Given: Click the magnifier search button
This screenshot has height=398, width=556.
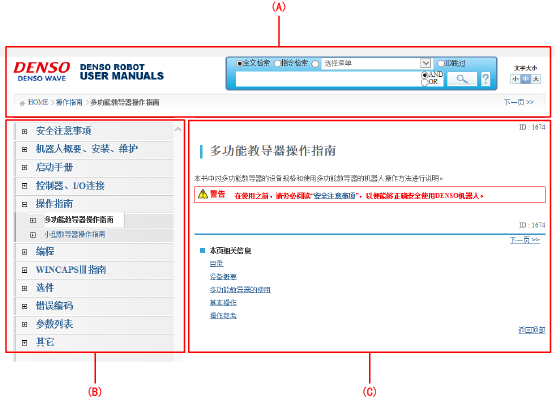Looking at the screenshot, I should pyautogui.click(x=462, y=79).
